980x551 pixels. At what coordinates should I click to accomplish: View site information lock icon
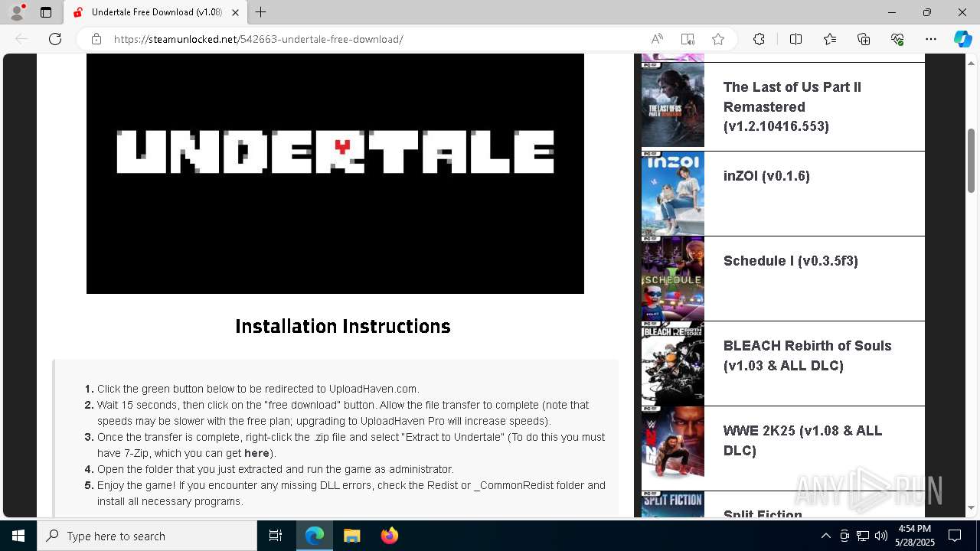coord(96,39)
